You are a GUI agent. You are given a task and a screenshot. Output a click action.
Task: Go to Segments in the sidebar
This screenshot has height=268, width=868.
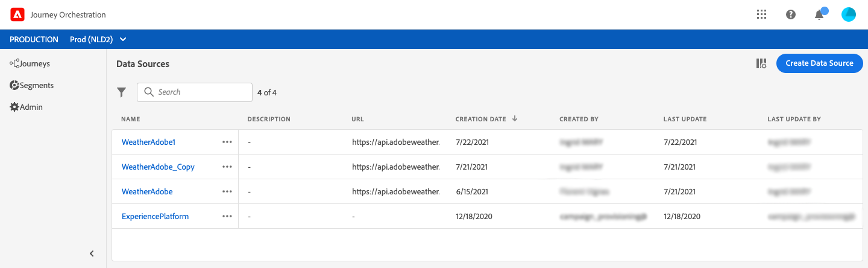point(32,86)
